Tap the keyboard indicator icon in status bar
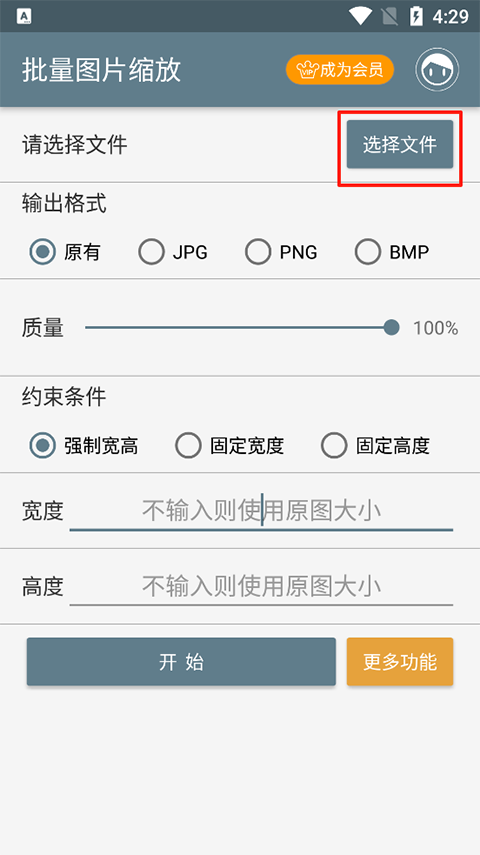Viewport: 480px width, 855px height. (x=24, y=16)
